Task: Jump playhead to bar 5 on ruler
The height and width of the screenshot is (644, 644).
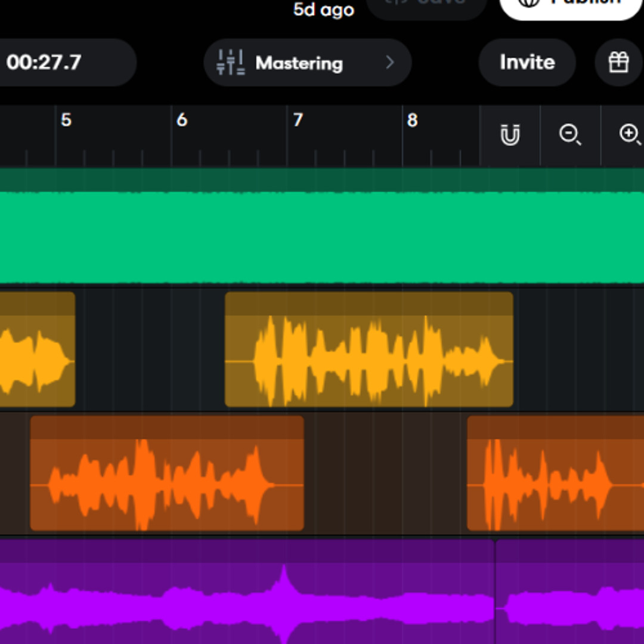Action: point(66,120)
